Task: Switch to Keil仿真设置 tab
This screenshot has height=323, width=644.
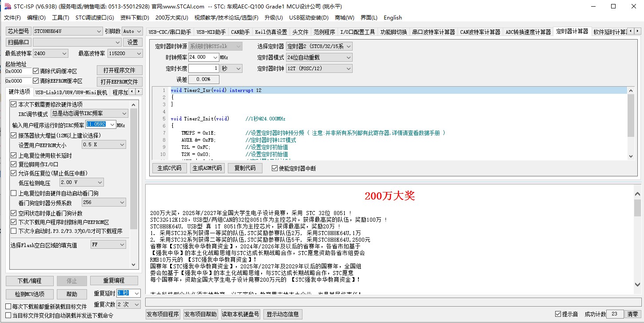Action: pyautogui.click(x=271, y=32)
